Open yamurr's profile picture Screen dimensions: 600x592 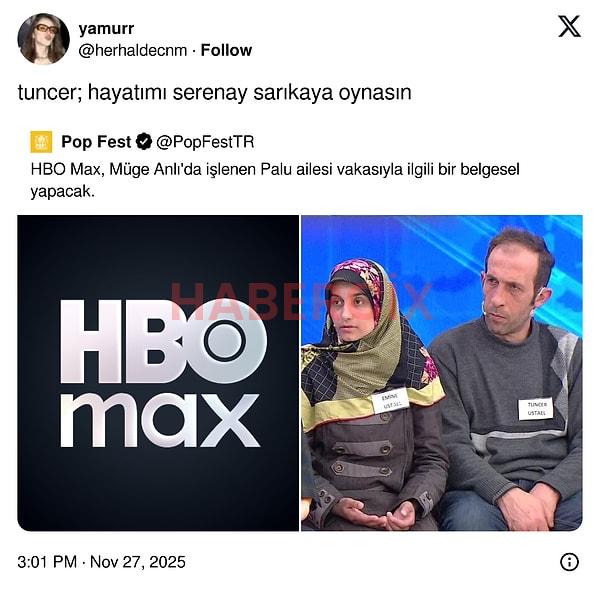coord(44,39)
